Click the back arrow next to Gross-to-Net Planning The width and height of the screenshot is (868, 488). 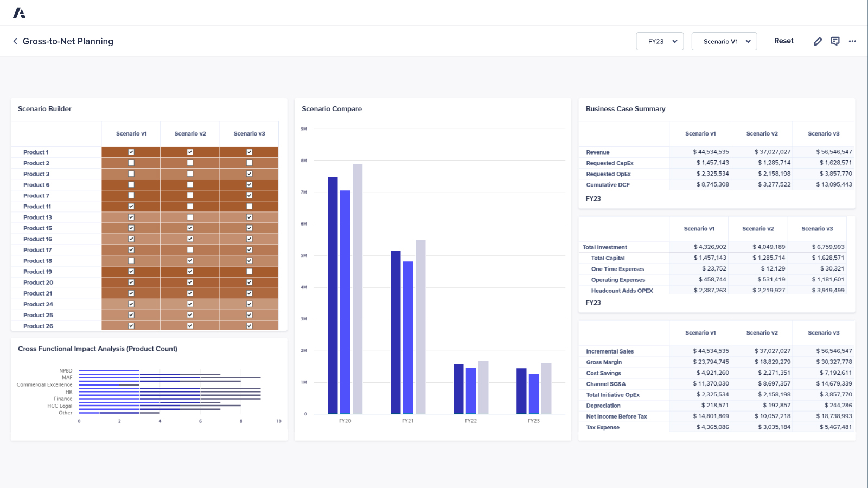[15, 41]
